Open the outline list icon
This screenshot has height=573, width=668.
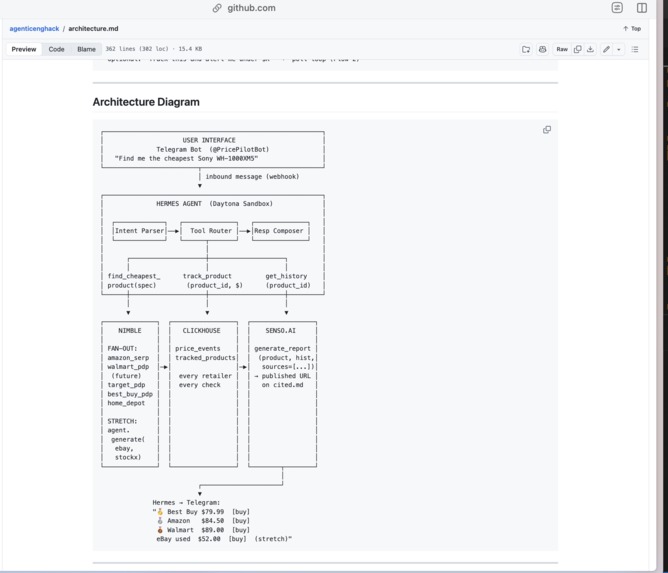[x=635, y=49]
